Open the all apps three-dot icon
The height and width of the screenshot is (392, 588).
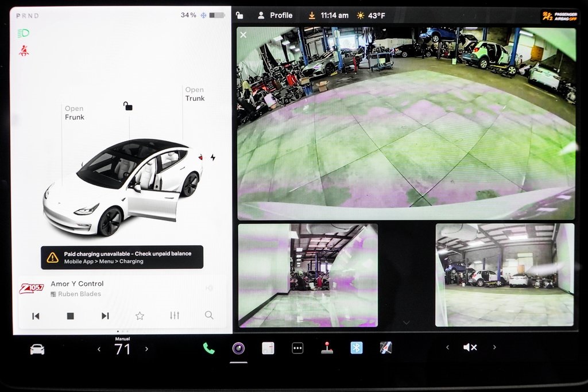click(297, 348)
